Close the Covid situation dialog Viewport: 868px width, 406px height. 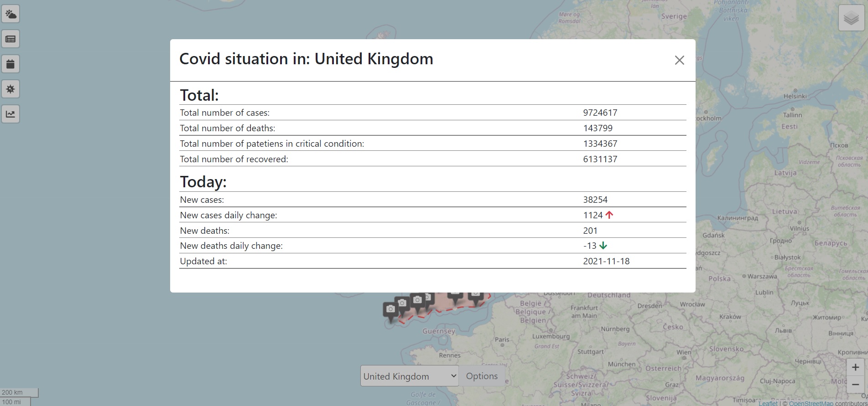pyautogui.click(x=679, y=60)
